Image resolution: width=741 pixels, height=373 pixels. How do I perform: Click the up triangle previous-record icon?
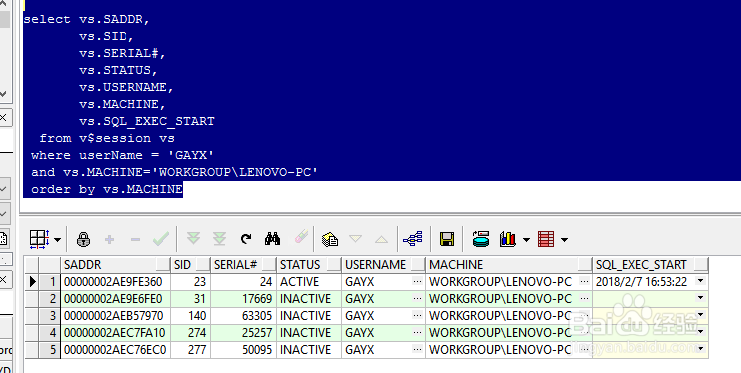381,239
